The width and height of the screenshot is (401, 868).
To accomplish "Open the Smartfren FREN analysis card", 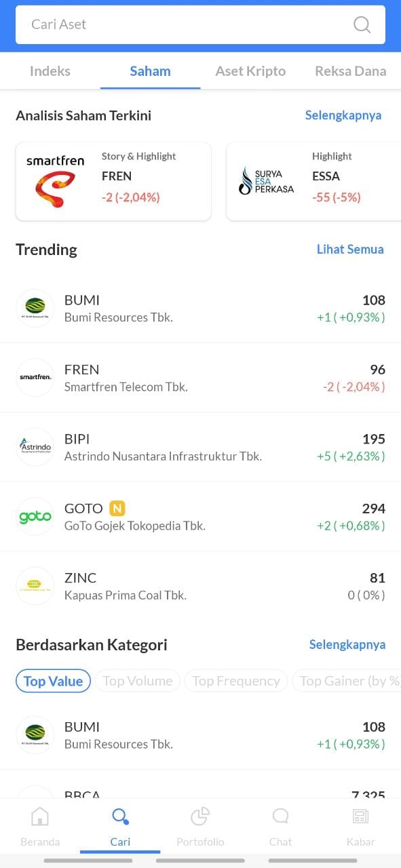I will click(113, 181).
